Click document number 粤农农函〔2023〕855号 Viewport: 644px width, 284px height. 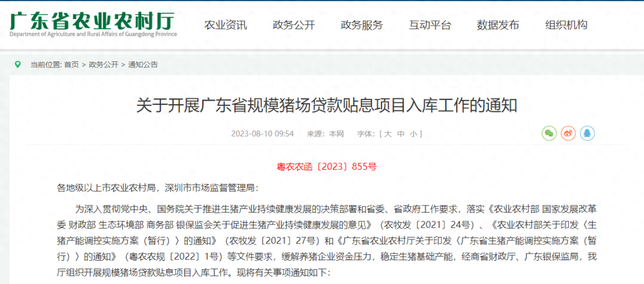(x=327, y=167)
